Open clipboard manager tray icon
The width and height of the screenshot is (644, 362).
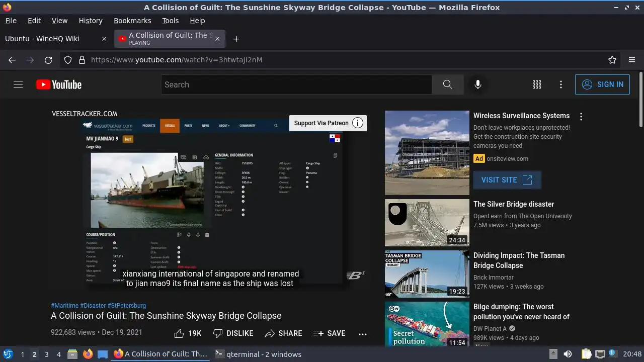[586, 354]
